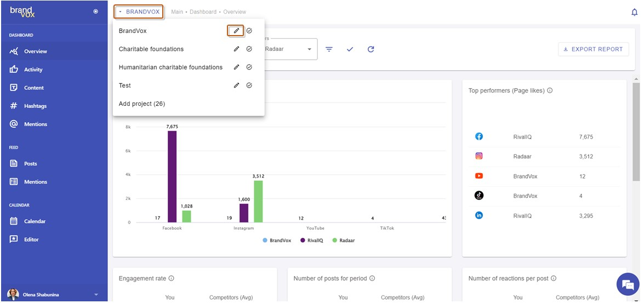The height and width of the screenshot is (303, 644).
Task: Choose Test project in the list
Action: coord(125,85)
